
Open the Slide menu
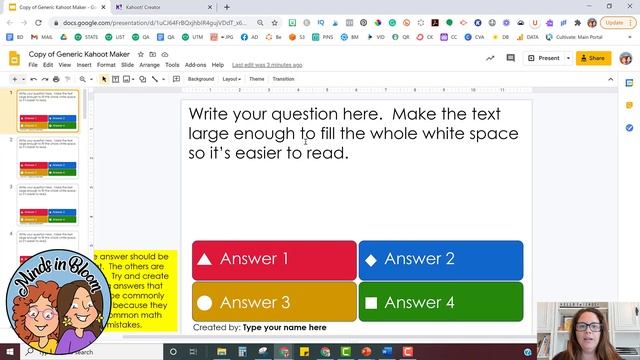click(127, 65)
